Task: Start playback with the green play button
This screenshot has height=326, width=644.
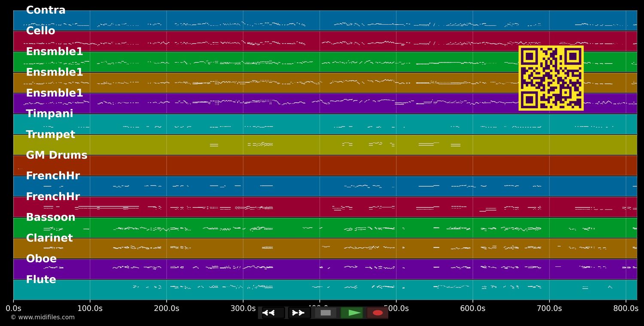Action: (x=352, y=313)
